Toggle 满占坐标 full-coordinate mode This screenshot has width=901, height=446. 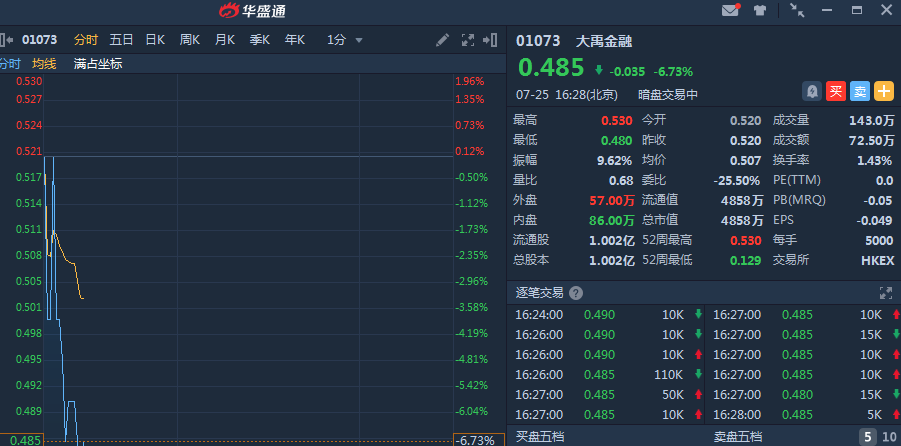[98, 63]
